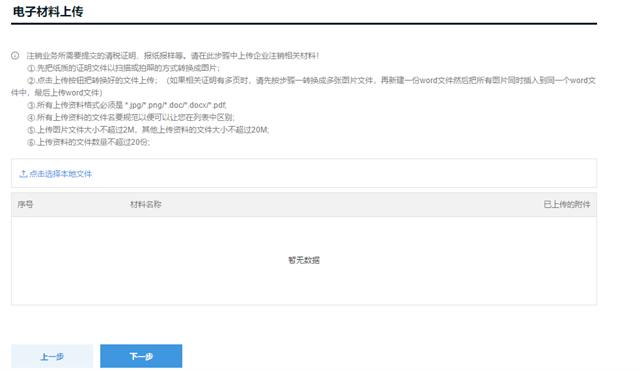The image size is (640, 371).
Task: Go back with the 上一步 button
Action: (52, 356)
